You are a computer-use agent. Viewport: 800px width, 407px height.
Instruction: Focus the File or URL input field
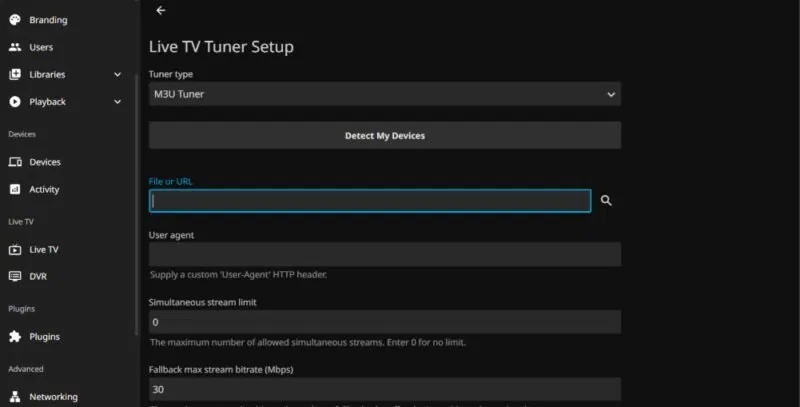370,201
